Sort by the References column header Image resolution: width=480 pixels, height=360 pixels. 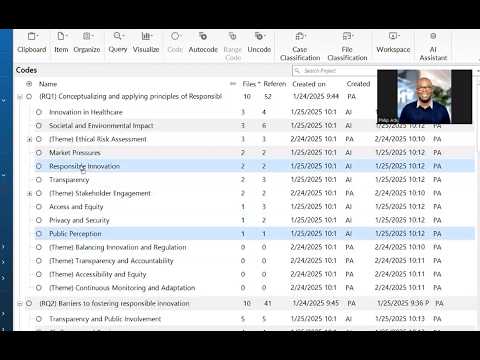click(275, 84)
